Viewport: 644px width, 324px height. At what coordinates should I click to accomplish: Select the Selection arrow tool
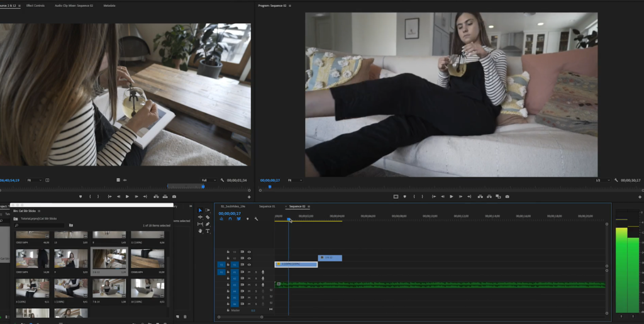(200, 210)
